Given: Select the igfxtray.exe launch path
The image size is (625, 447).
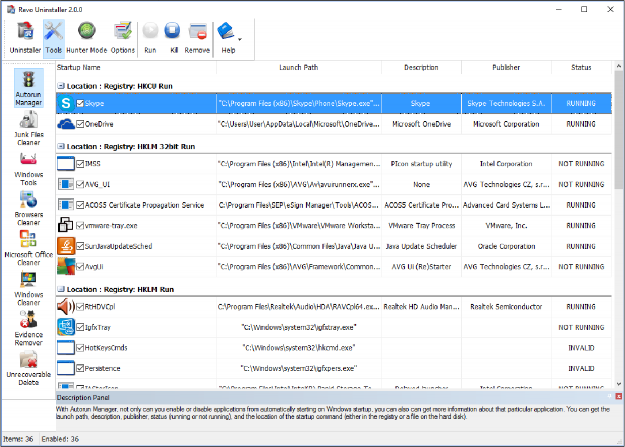Looking at the screenshot, I should 299,327.
